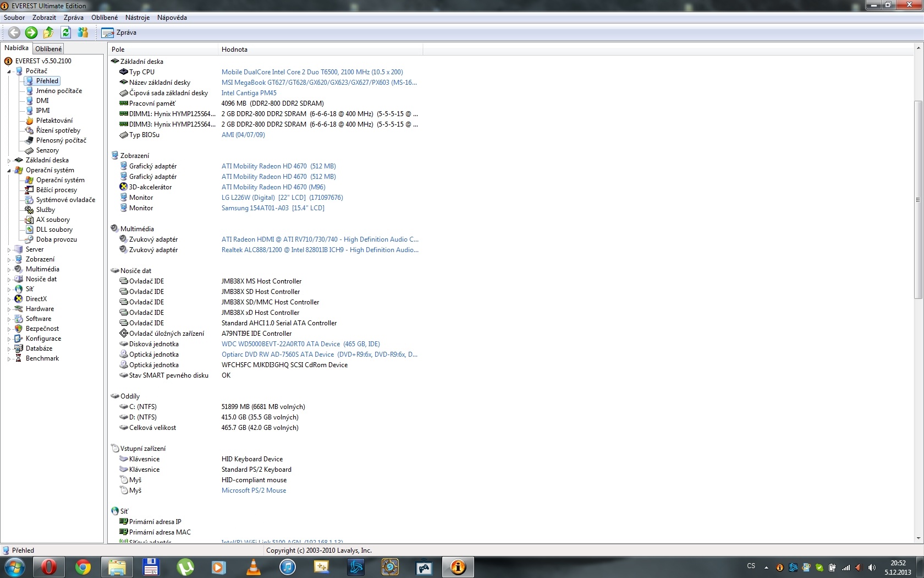Viewport: 924px width, 578px height.
Task: Click the Služby gears icon
Action: 30,210
